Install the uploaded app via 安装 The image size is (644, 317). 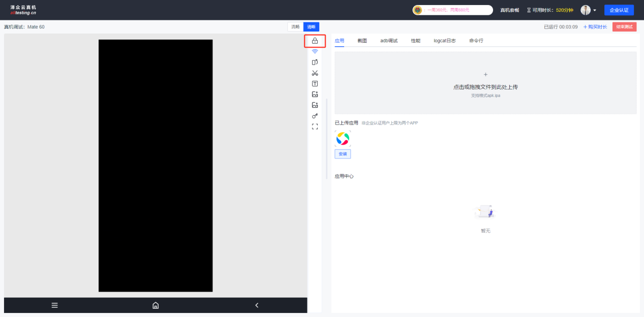[x=343, y=154]
